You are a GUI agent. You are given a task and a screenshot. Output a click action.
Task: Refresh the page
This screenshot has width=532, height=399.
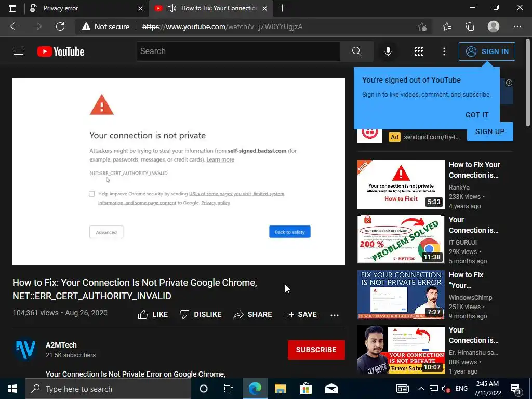(x=60, y=26)
